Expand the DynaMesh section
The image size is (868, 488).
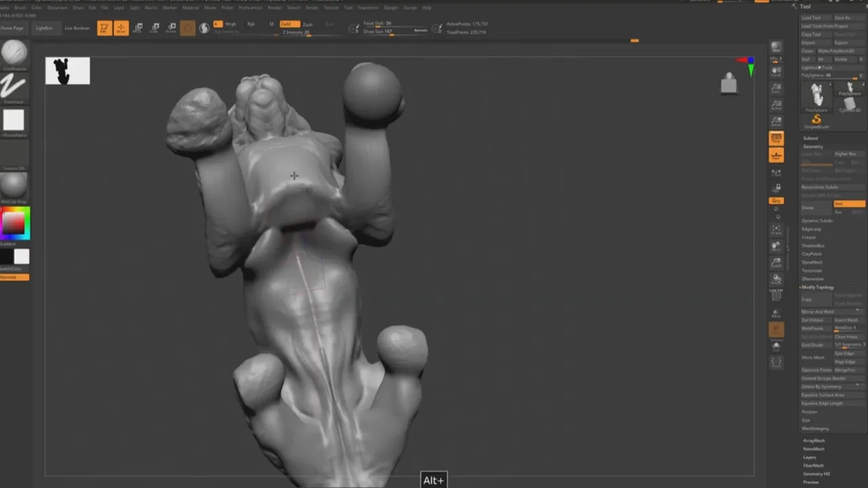(812, 262)
